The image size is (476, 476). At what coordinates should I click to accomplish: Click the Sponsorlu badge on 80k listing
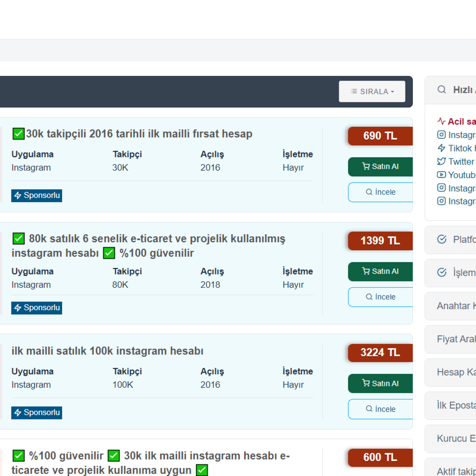pyautogui.click(x=36, y=308)
